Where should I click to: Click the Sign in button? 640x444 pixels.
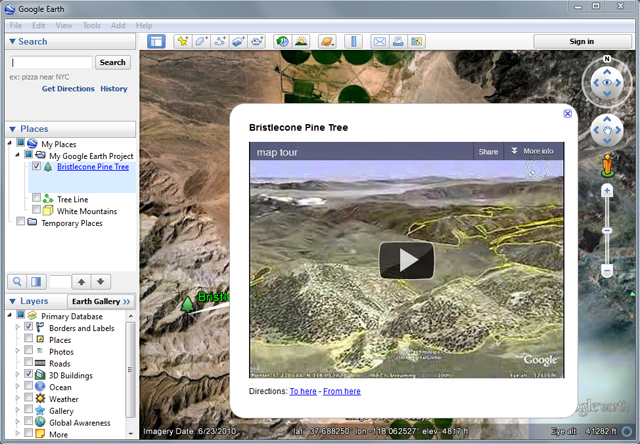coord(581,41)
